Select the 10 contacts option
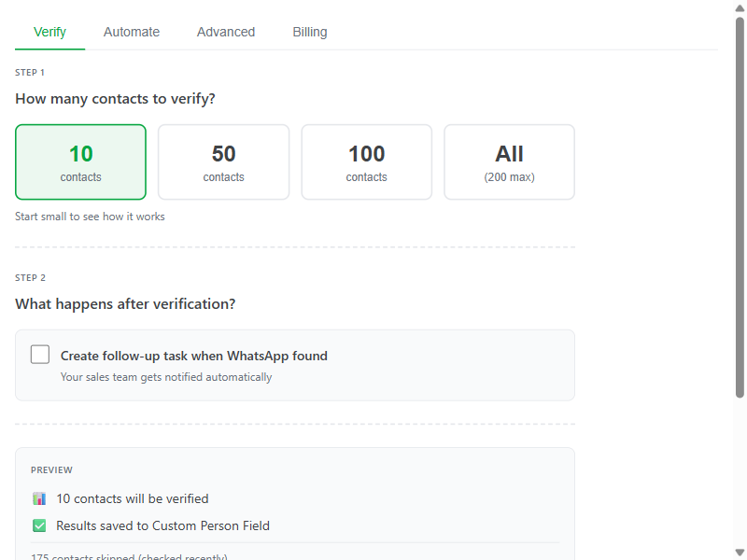747x560 pixels. (x=80, y=161)
